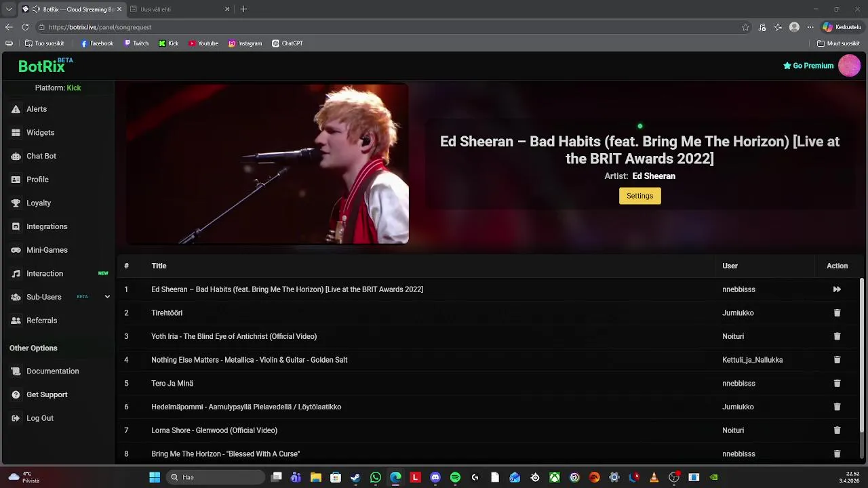Select user Kettuli_ja_Nallukka in row 4
This screenshot has width=868, height=488.
[752, 360]
